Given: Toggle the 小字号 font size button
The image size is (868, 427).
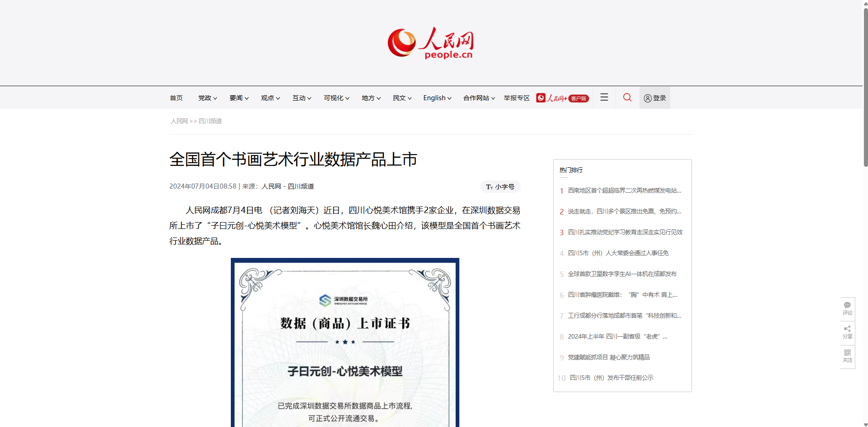Looking at the screenshot, I should click(500, 187).
